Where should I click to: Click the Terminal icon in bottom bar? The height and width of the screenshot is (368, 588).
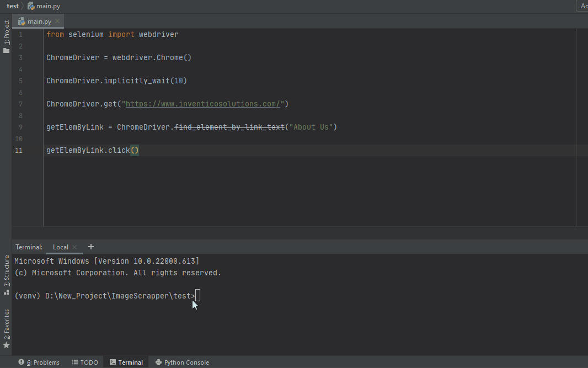113,362
